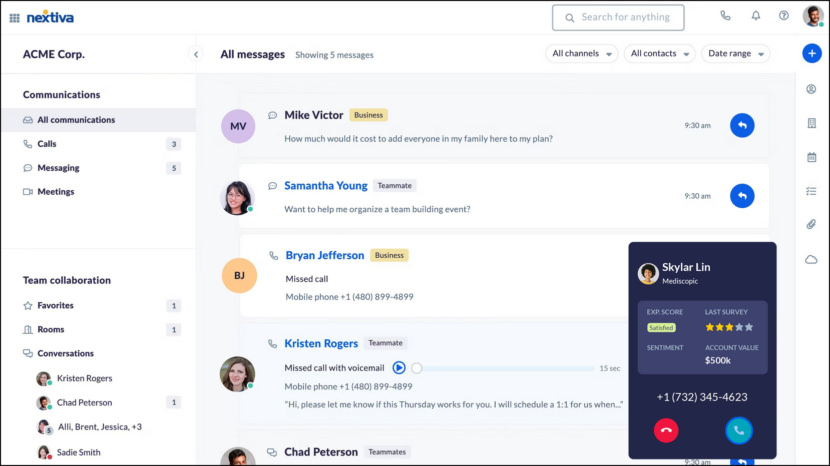Reply to Samantha Young's message
This screenshot has width=830, height=466.
742,196
